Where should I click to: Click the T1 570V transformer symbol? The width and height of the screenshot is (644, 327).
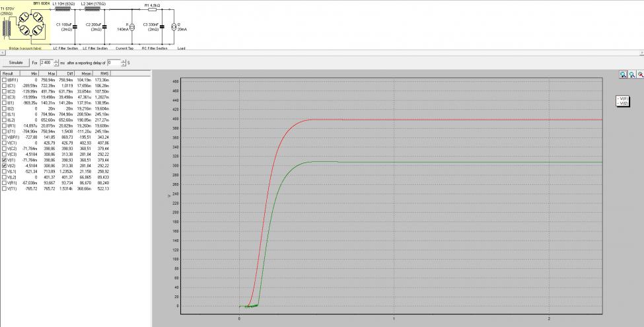[7, 29]
